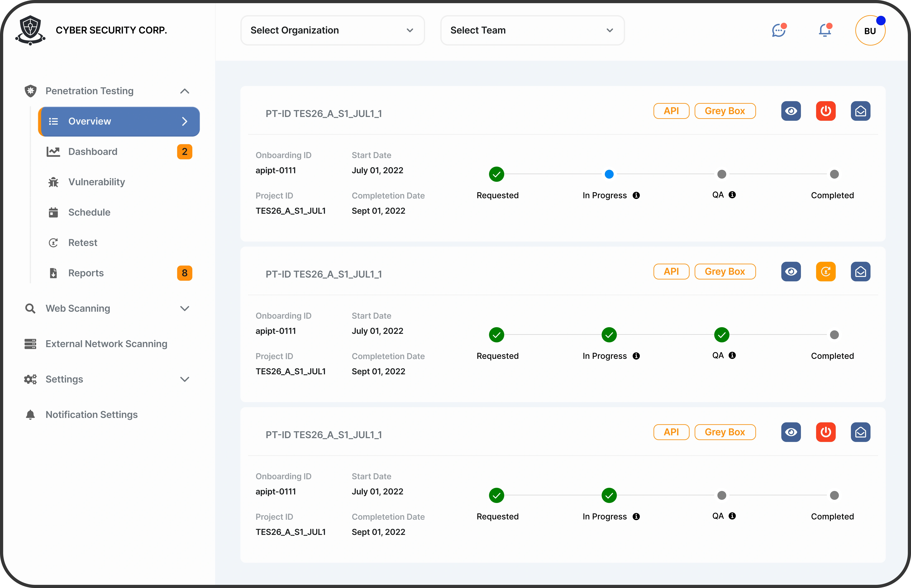Click Grey Box tag on first project
Screen dimensions: 911x588
coord(725,111)
